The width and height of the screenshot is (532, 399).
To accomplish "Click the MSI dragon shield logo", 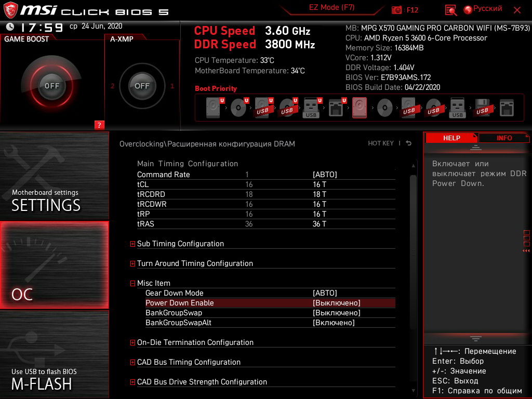I will point(10,10).
